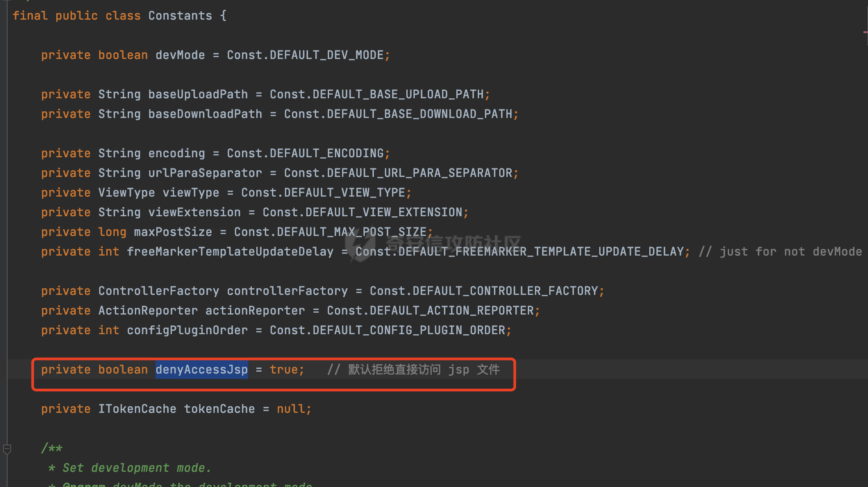Click the ActionReporter type name
868x487 pixels.
[x=148, y=311]
